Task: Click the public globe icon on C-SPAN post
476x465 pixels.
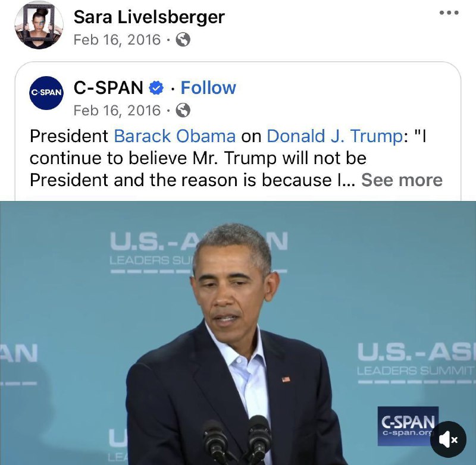Action: 183,110
